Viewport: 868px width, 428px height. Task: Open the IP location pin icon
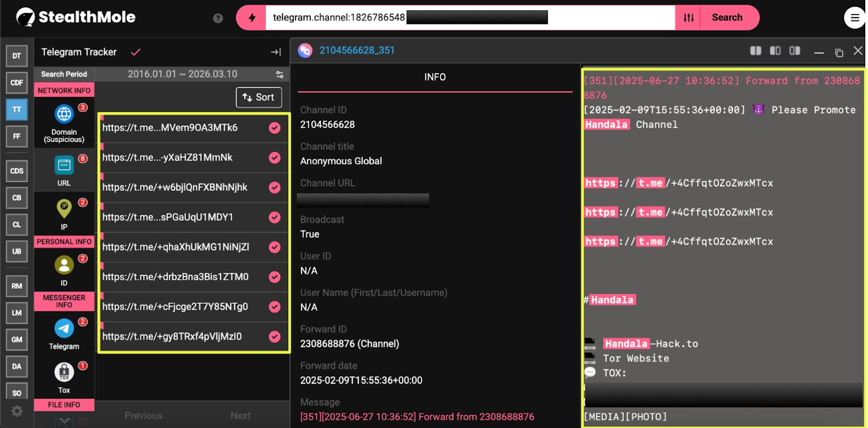tap(64, 208)
